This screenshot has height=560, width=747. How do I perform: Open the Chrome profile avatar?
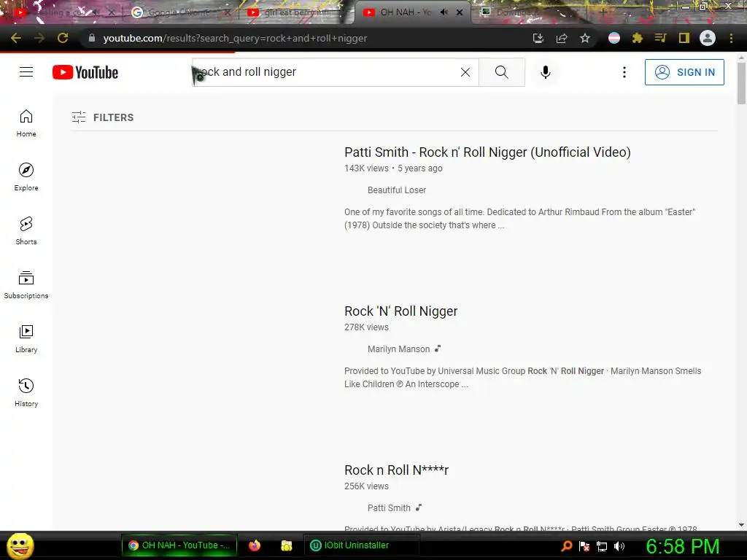click(x=708, y=38)
